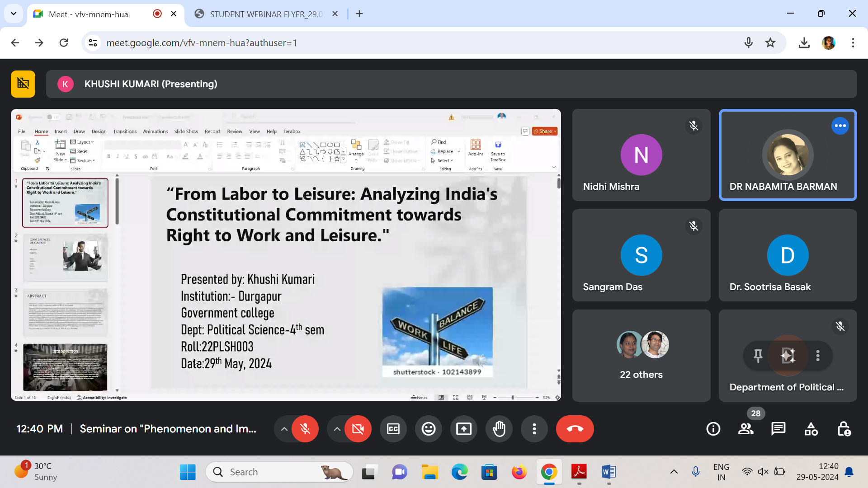Show the participants people list
The height and width of the screenshot is (488, 868).
745,429
